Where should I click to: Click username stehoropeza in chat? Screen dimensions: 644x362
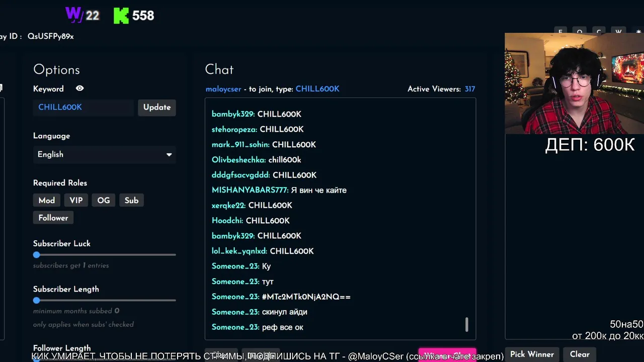click(x=234, y=130)
